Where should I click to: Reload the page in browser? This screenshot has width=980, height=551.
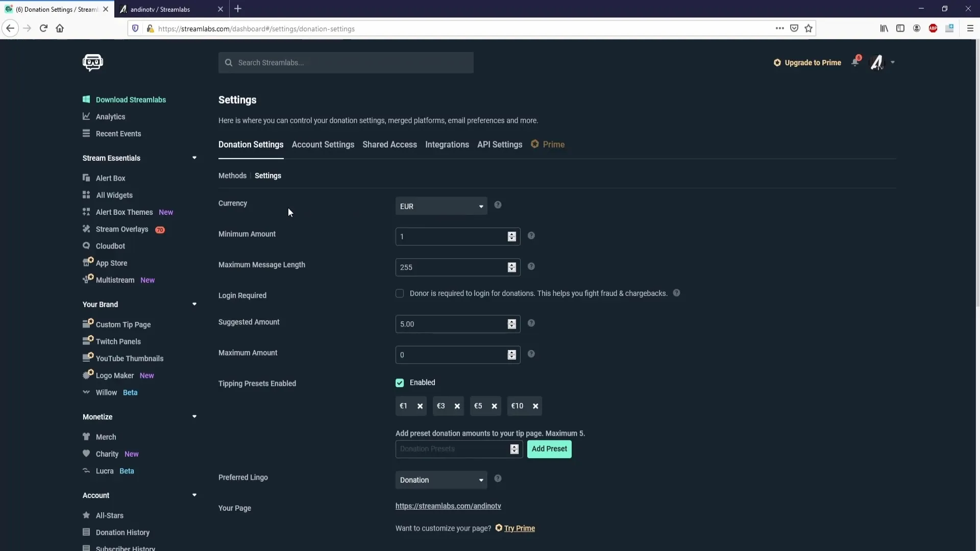(43, 28)
